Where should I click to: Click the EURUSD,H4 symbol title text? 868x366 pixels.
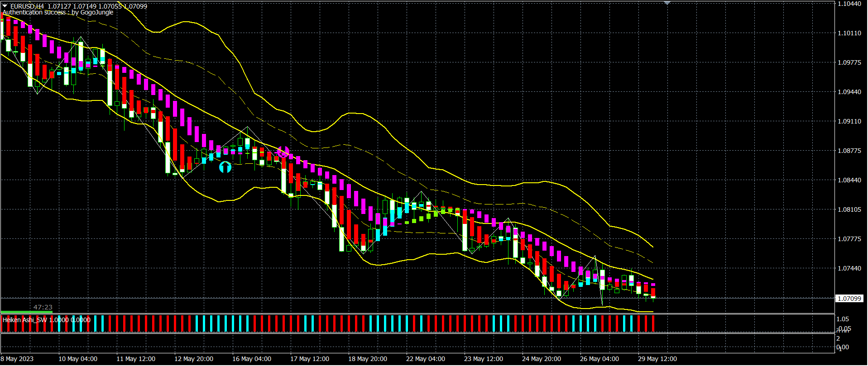click(x=27, y=6)
